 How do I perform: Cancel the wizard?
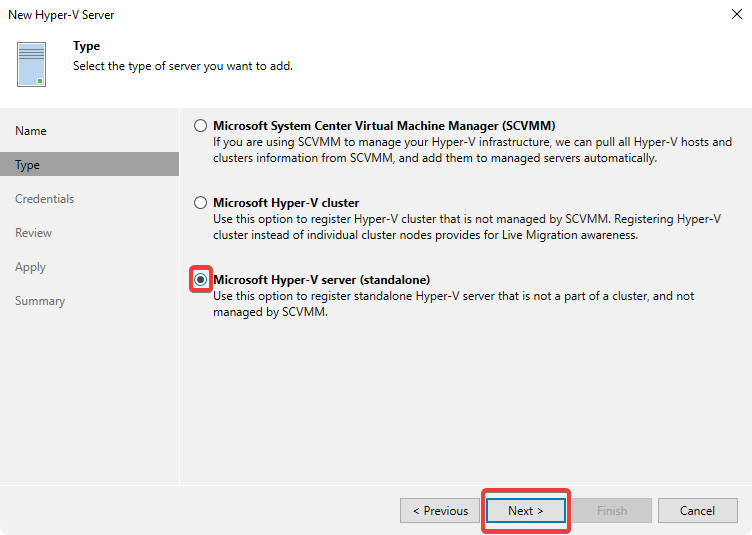click(x=697, y=511)
